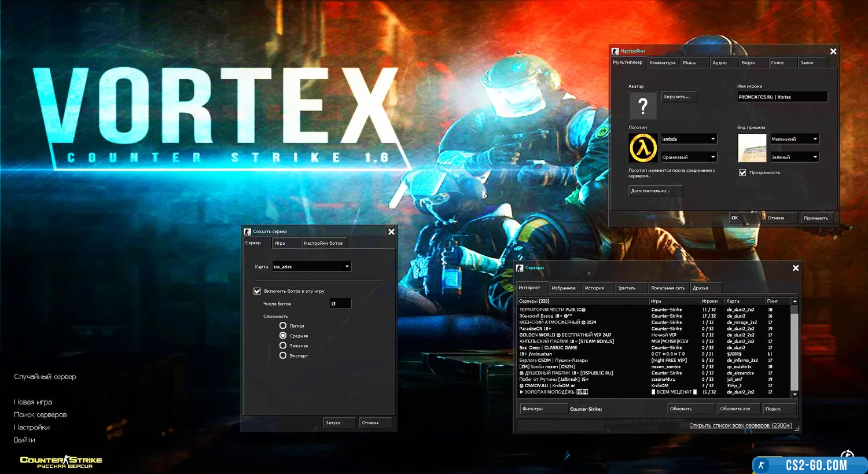The height and width of the screenshot is (474, 868).
Task: Click the Имя игрока name input field
Action: click(782, 97)
